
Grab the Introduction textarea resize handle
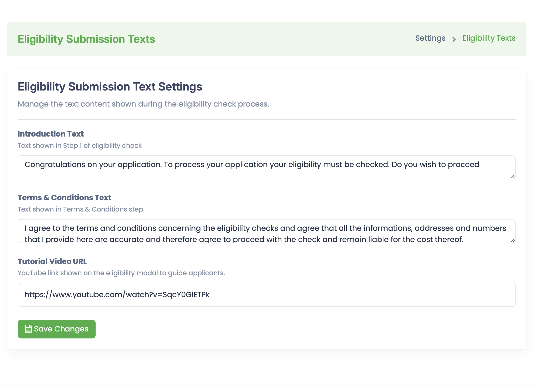coord(513,176)
